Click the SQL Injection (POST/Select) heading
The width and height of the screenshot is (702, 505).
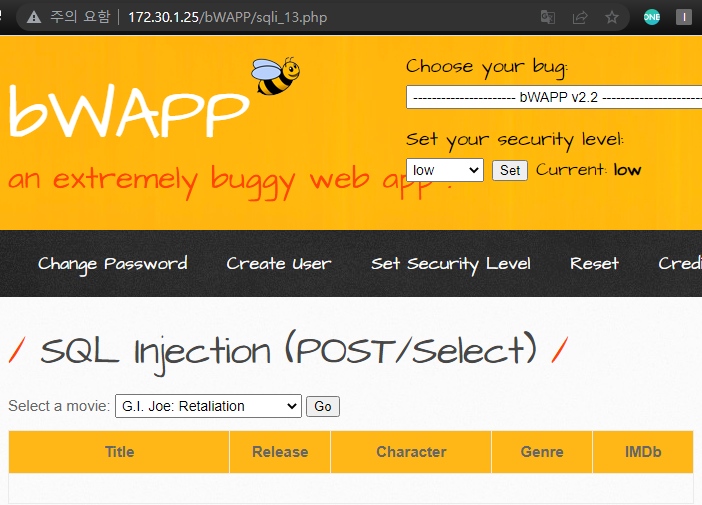coord(288,352)
